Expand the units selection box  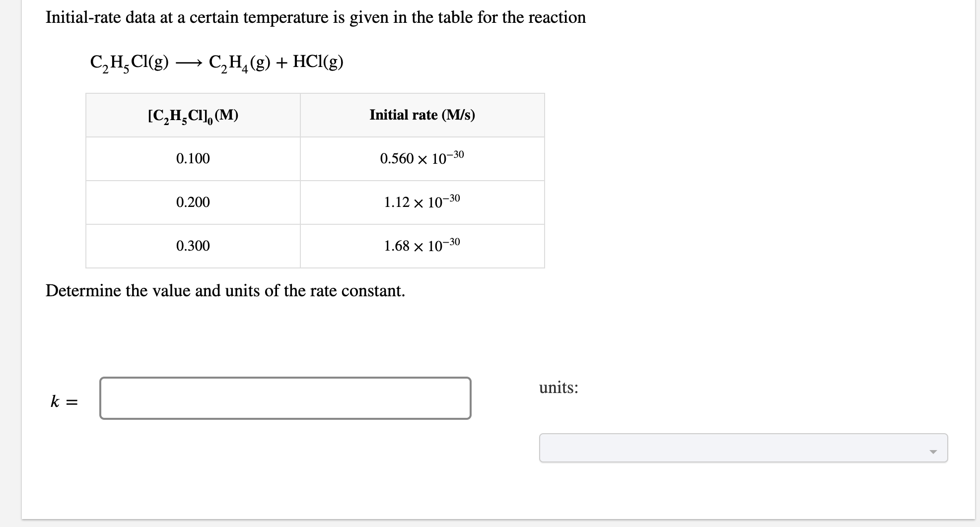(x=743, y=448)
